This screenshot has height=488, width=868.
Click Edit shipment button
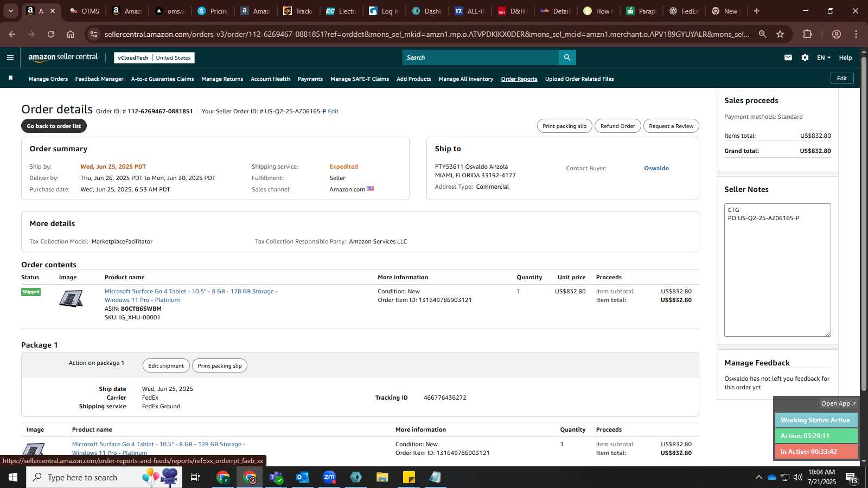(166, 365)
